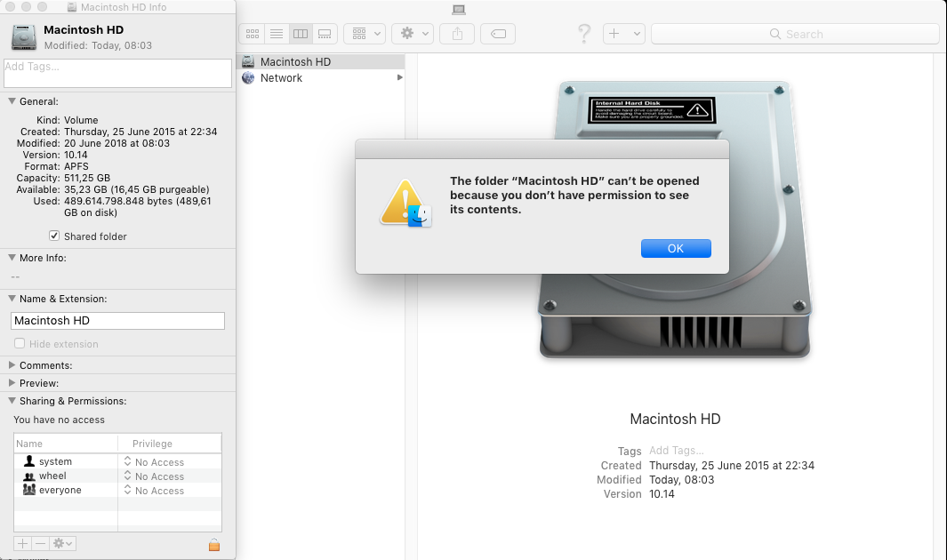Expand the Comments section
947x560 pixels.
(12, 365)
